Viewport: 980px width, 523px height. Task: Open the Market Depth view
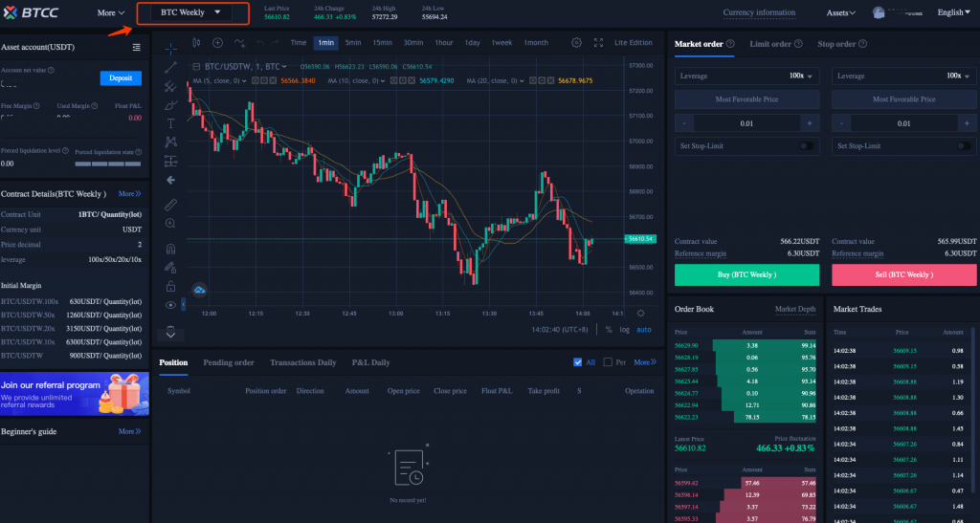point(795,309)
